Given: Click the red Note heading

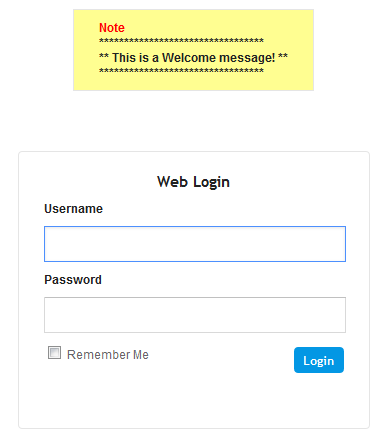Looking at the screenshot, I should pyautogui.click(x=112, y=28).
